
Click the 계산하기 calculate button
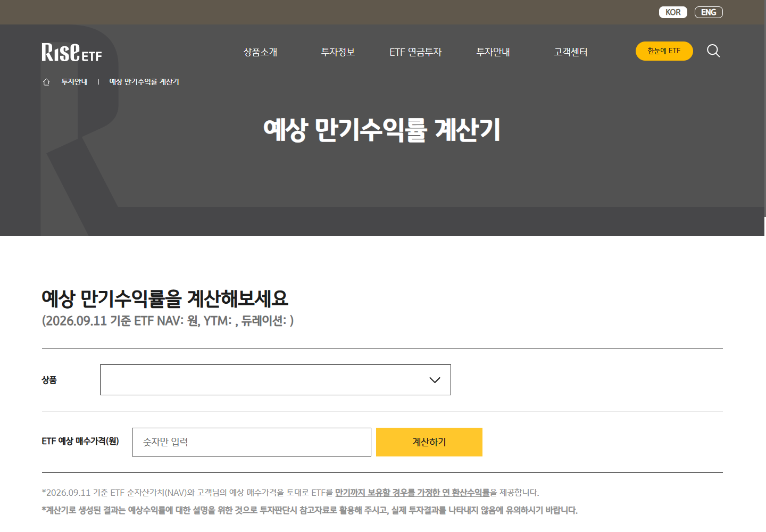[429, 442]
